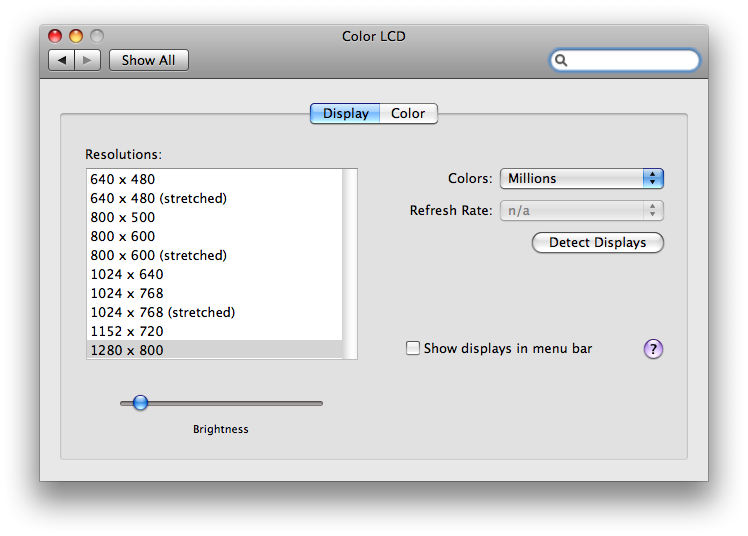Select the Display tab
The height and width of the screenshot is (536, 748).
click(x=345, y=113)
